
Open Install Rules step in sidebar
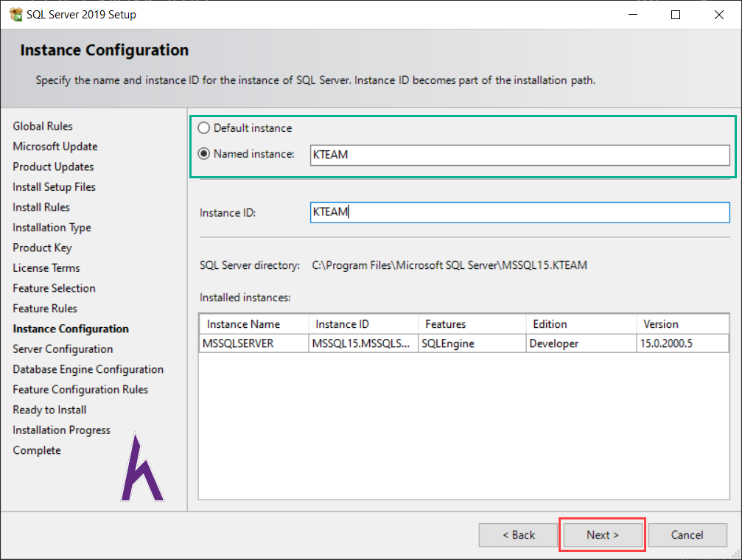[x=41, y=207]
